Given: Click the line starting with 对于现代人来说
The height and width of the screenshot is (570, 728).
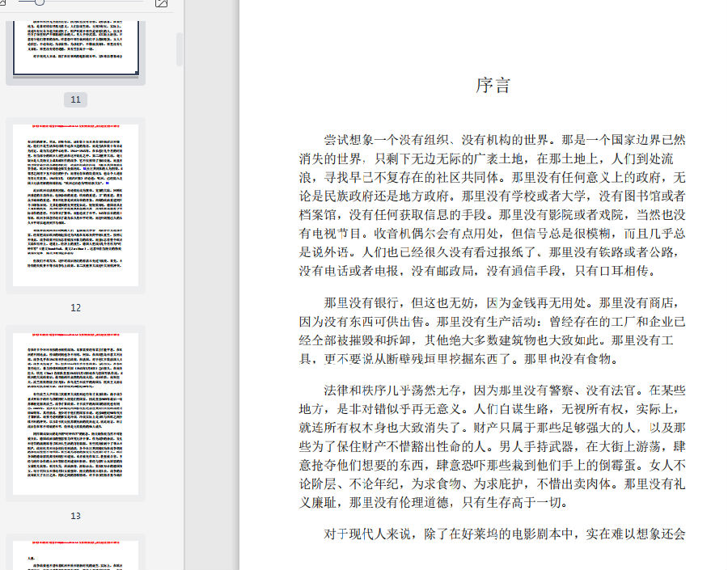Looking at the screenshot, I should click(x=504, y=534).
